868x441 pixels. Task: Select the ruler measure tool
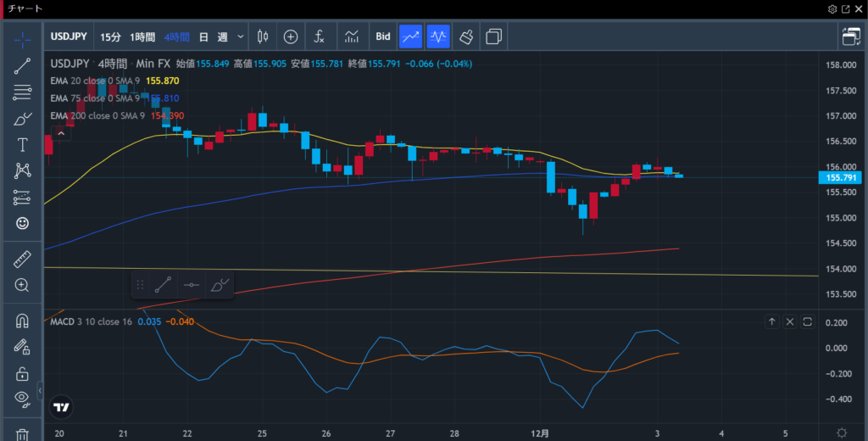[22, 260]
